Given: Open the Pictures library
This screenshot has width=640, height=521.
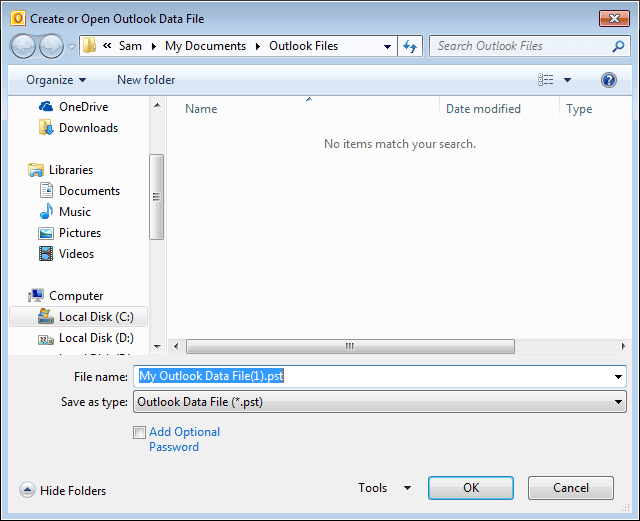Looking at the screenshot, I should tap(80, 233).
